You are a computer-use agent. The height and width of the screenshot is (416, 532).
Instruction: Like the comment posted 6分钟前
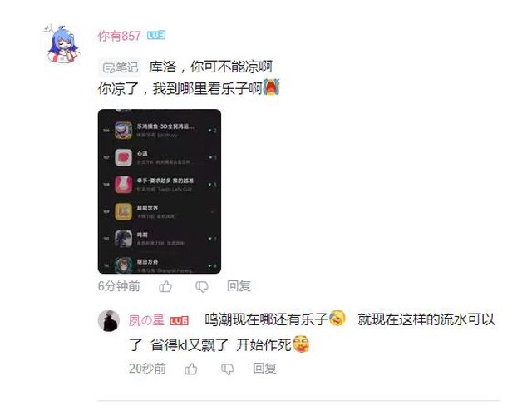click(165, 286)
